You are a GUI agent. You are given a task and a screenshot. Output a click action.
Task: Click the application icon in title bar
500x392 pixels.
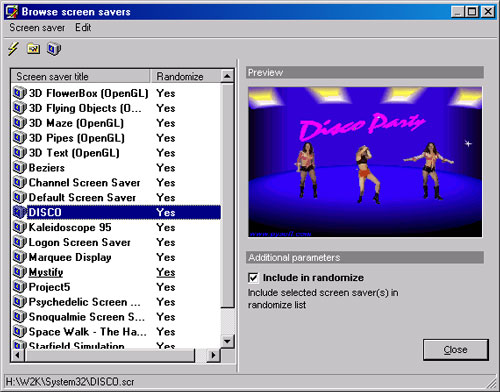click(12, 12)
